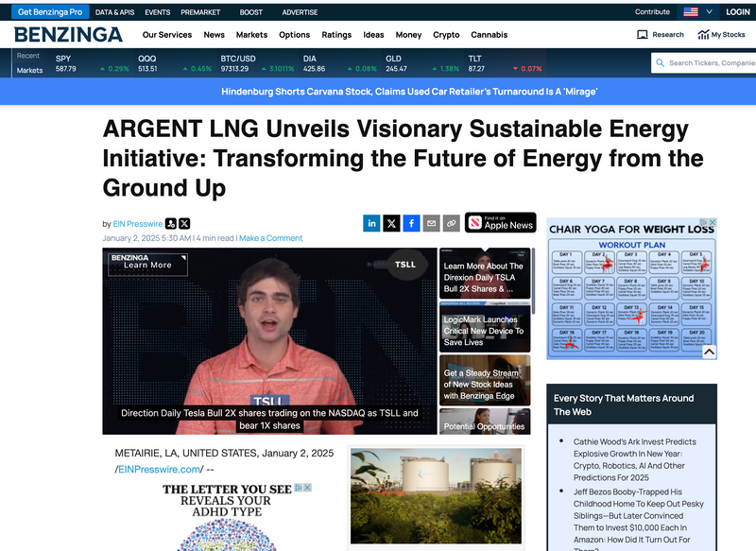Focus the Search Tickers input field
Image resolution: width=756 pixels, height=551 pixels.
pos(711,63)
